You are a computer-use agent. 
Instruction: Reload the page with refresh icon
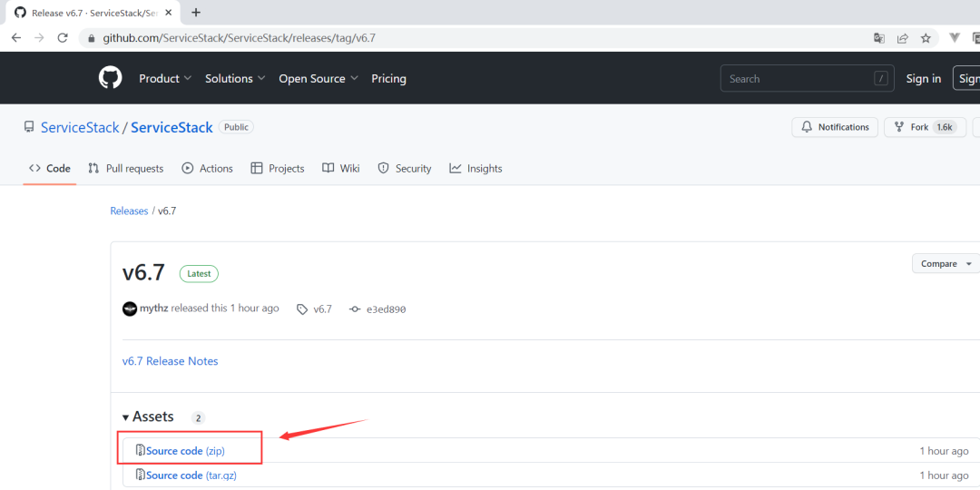[x=63, y=38]
